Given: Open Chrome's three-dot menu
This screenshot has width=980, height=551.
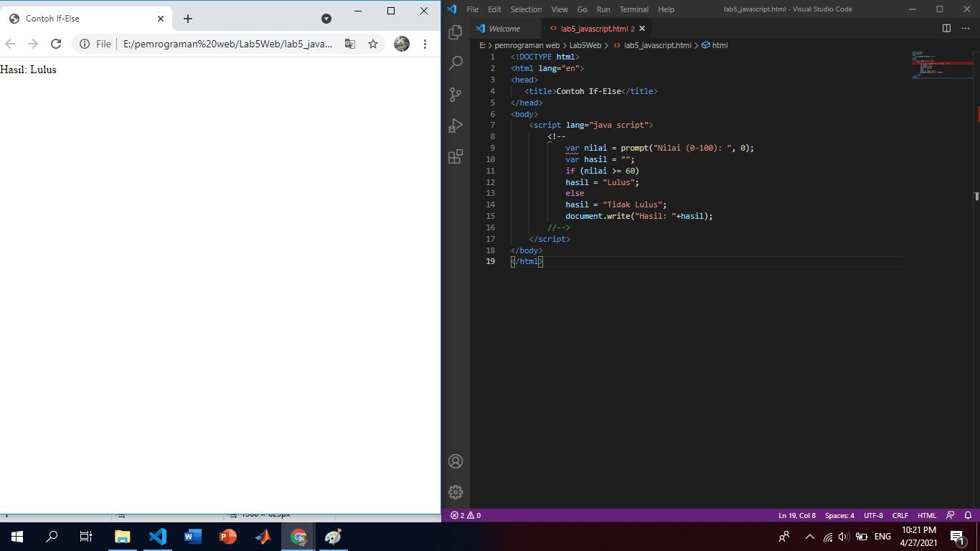Looking at the screenshot, I should tap(425, 44).
